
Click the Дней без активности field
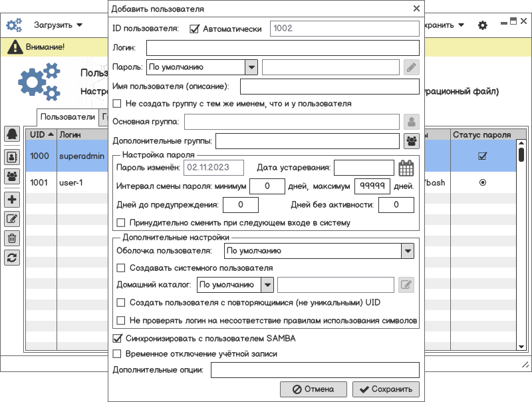tap(396, 205)
